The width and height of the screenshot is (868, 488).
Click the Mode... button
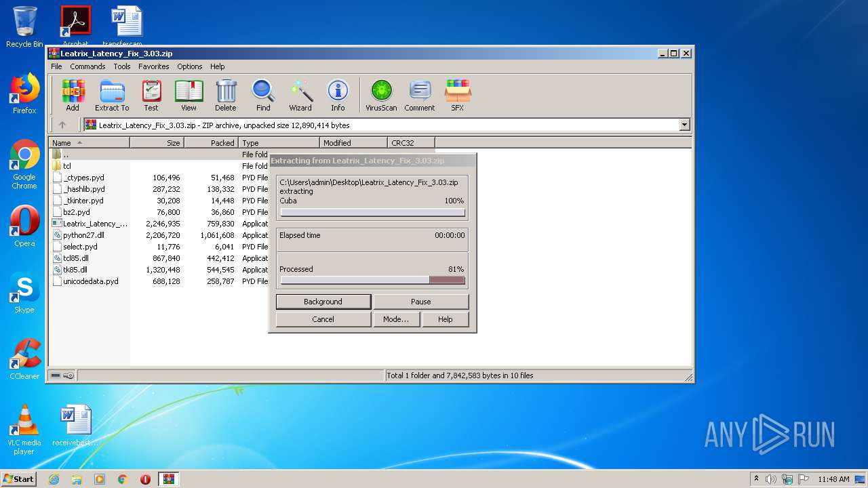point(396,319)
